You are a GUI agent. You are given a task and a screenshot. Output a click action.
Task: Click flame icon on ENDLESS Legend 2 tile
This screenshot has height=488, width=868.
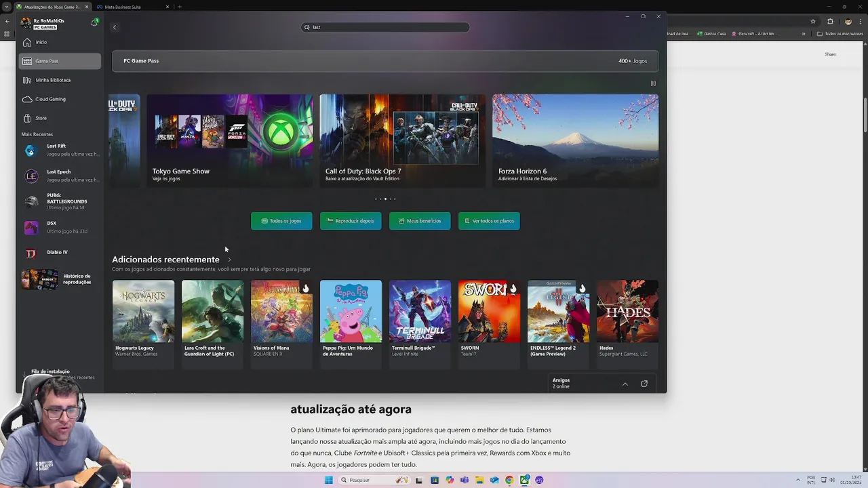point(583,289)
